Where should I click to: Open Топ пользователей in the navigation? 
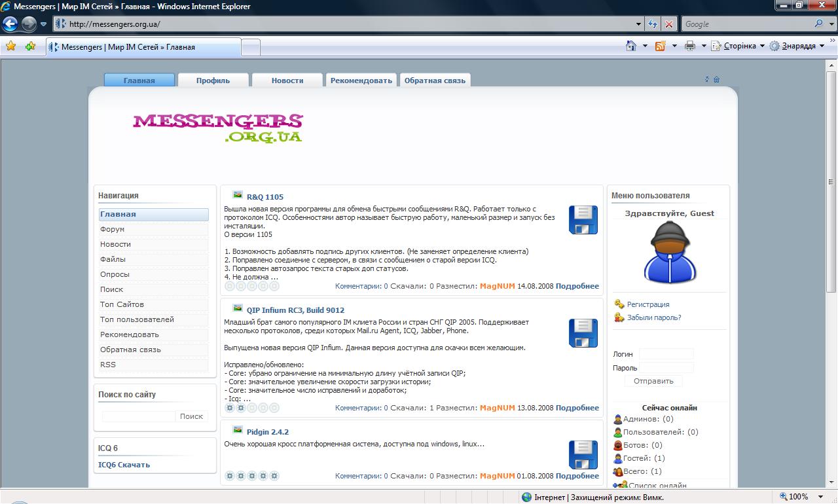point(154,319)
